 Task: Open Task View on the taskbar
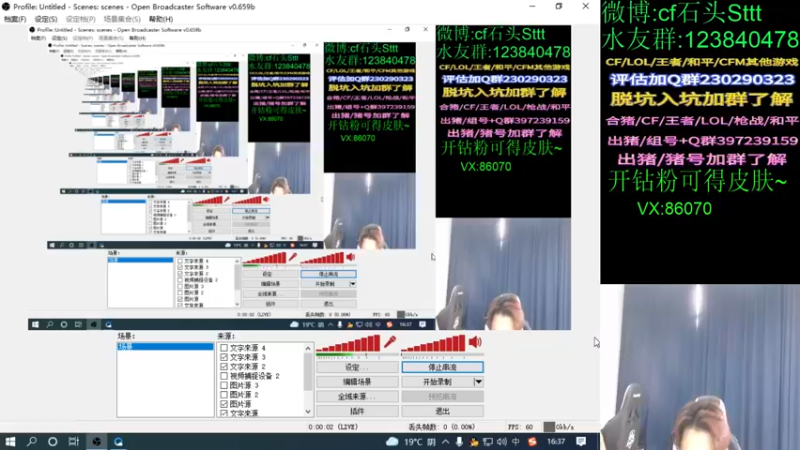(x=74, y=441)
